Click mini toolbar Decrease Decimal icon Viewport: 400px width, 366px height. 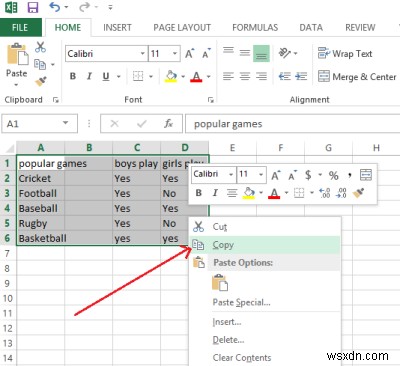[x=342, y=193]
